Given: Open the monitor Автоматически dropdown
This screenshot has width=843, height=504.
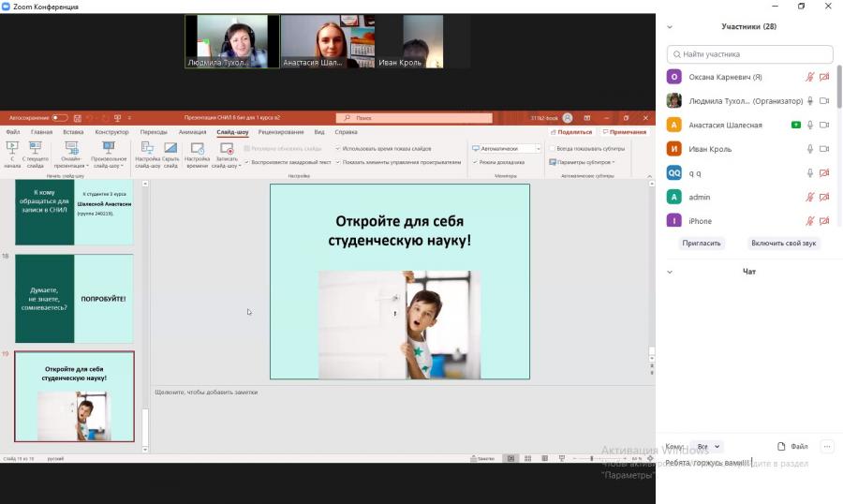Looking at the screenshot, I should (507, 148).
